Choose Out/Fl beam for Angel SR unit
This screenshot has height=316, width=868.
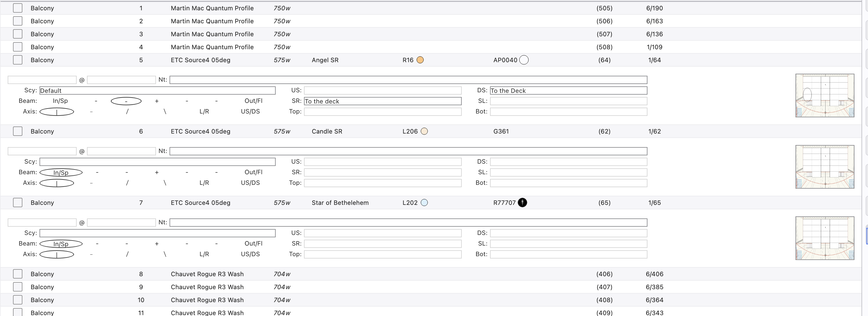point(253,101)
